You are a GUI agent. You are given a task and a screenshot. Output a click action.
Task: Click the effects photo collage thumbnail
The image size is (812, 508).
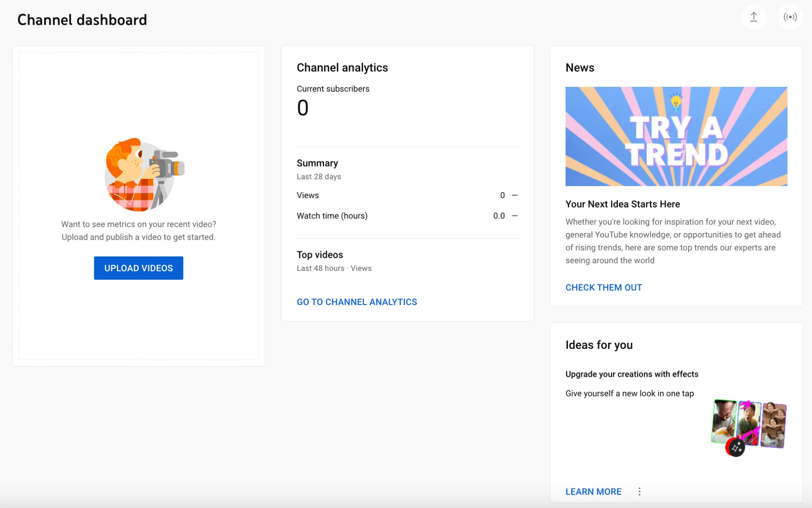(x=749, y=424)
